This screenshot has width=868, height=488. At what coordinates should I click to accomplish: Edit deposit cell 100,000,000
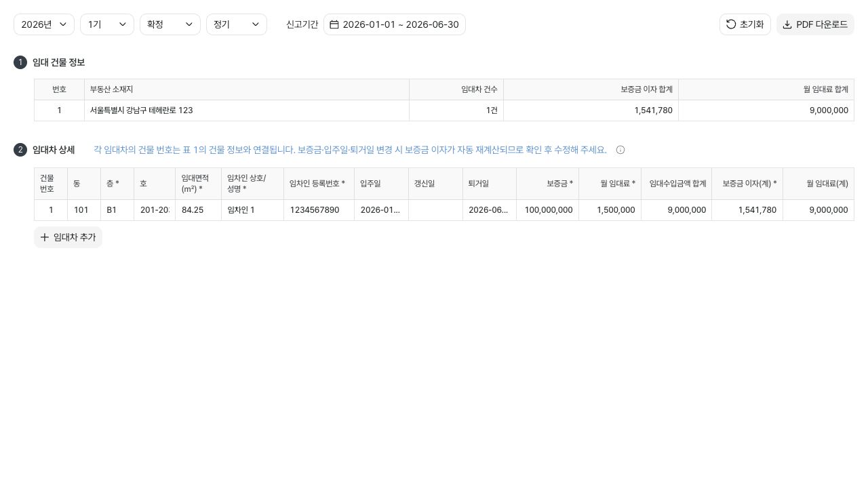(547, 210)
